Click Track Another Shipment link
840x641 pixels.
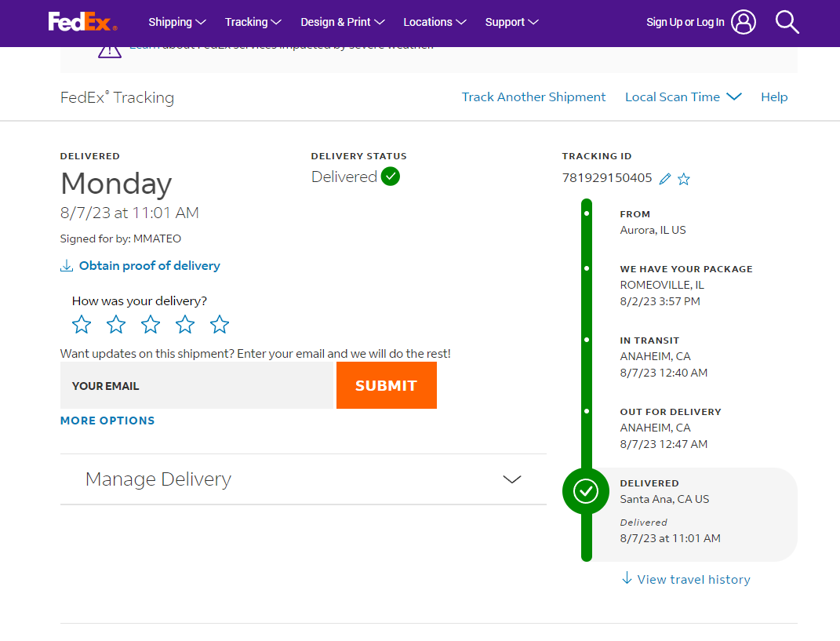tap(533, 97)
